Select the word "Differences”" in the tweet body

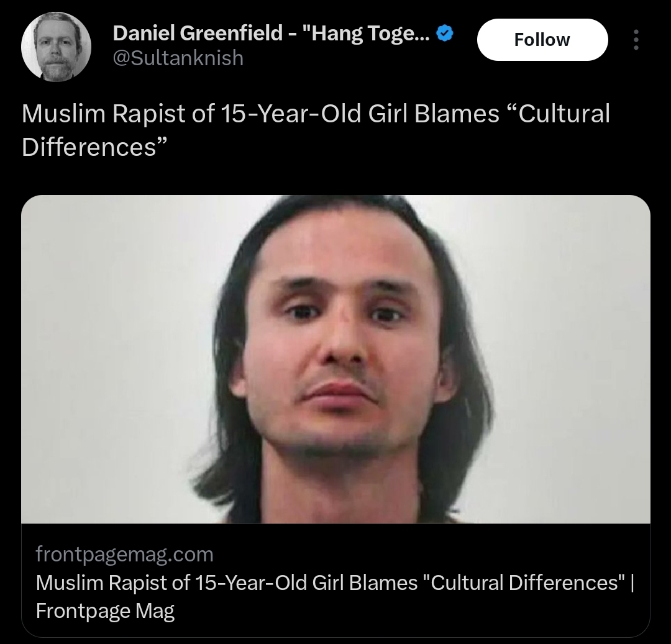(x=94, y=147)
